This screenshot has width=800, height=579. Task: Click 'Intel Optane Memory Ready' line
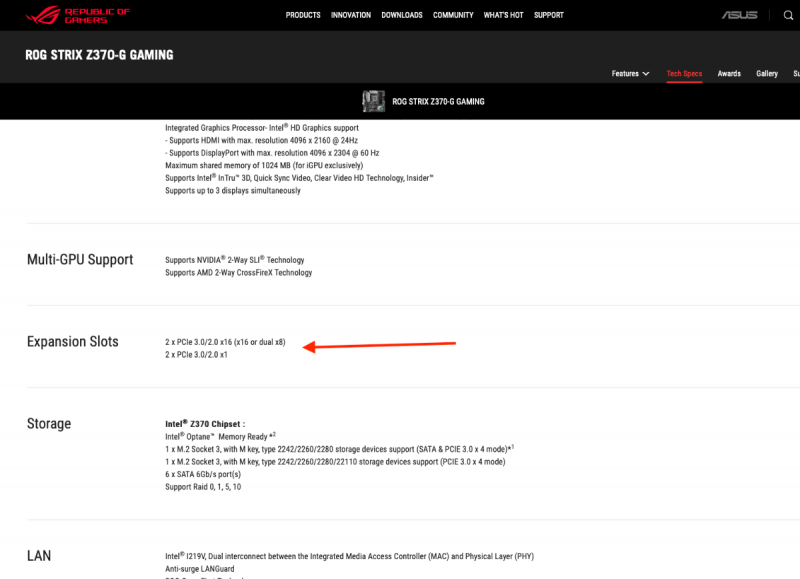(220, 436)
